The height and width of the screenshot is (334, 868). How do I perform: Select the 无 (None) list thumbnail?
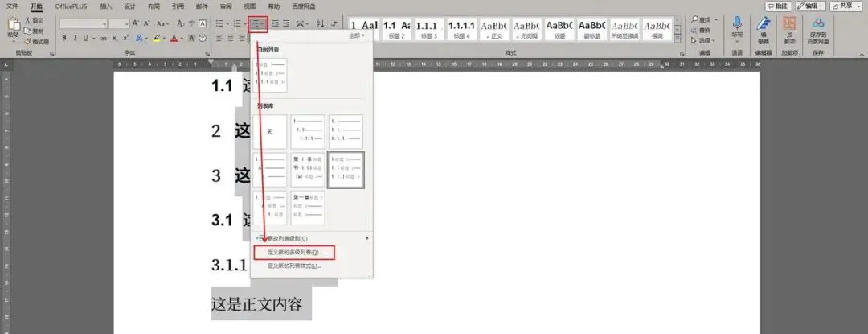click(x=270, y=132)
